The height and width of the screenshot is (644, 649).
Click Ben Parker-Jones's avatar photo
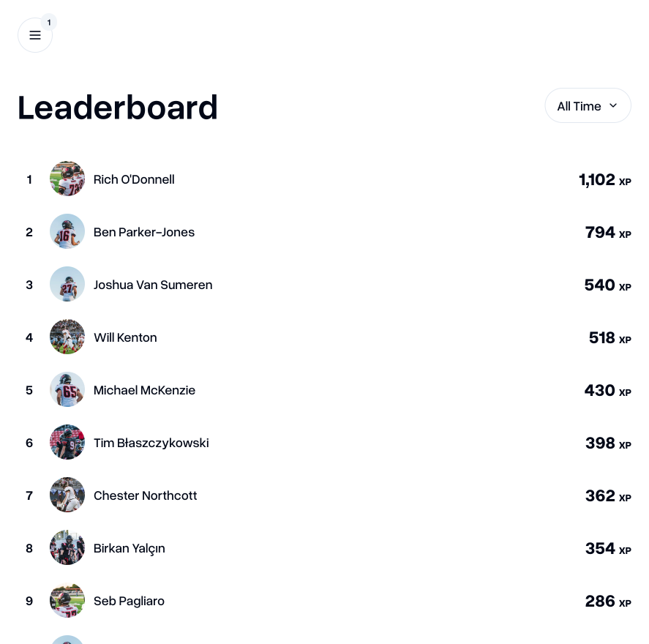click(x=67, y=231)
